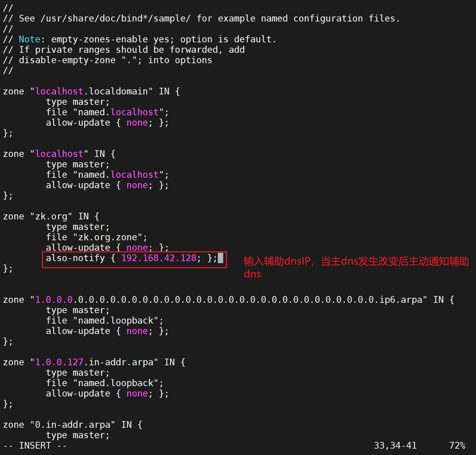Click the also-notify keyword in the zk.org zone

[x=75, y=258]
